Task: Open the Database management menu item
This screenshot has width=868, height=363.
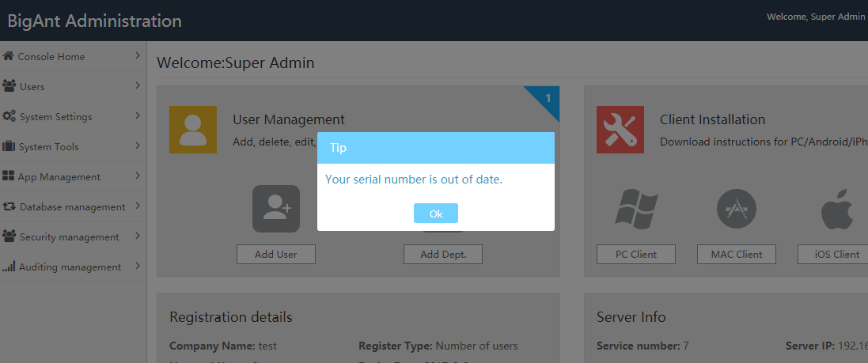Action: (73, 206)
